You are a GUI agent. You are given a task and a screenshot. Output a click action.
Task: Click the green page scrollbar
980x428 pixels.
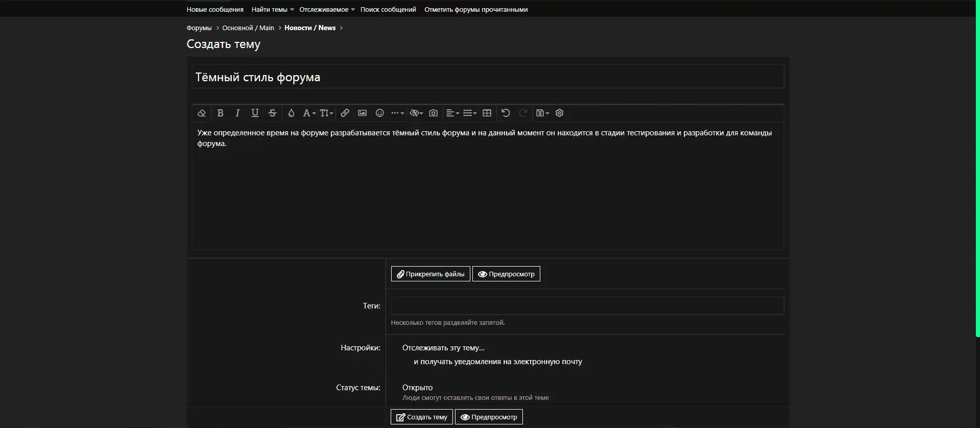977,169
